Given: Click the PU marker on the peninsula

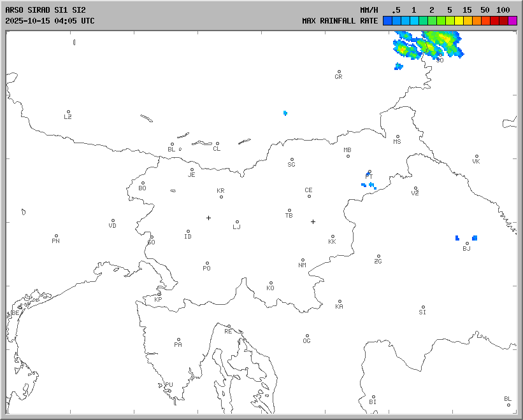Looking at the screenshot, I should 161,384.
